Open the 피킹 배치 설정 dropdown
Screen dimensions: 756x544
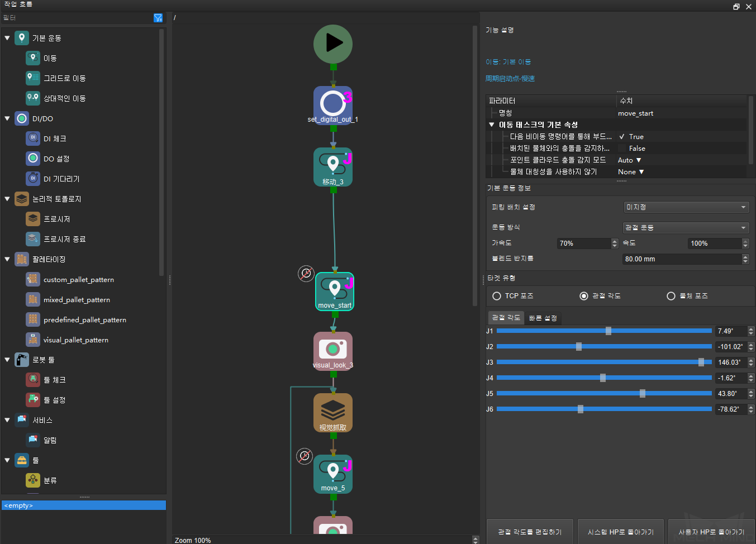[686, 207]
